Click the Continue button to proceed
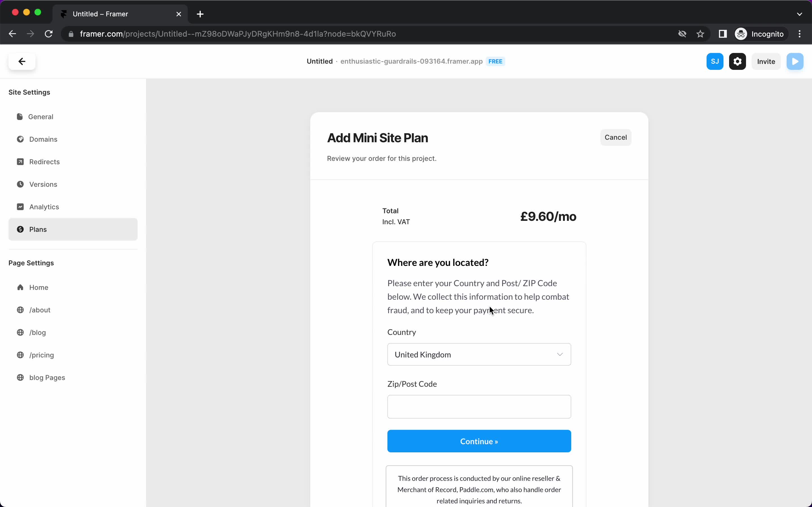The image size is (812, 507). (x=479, y=441)
